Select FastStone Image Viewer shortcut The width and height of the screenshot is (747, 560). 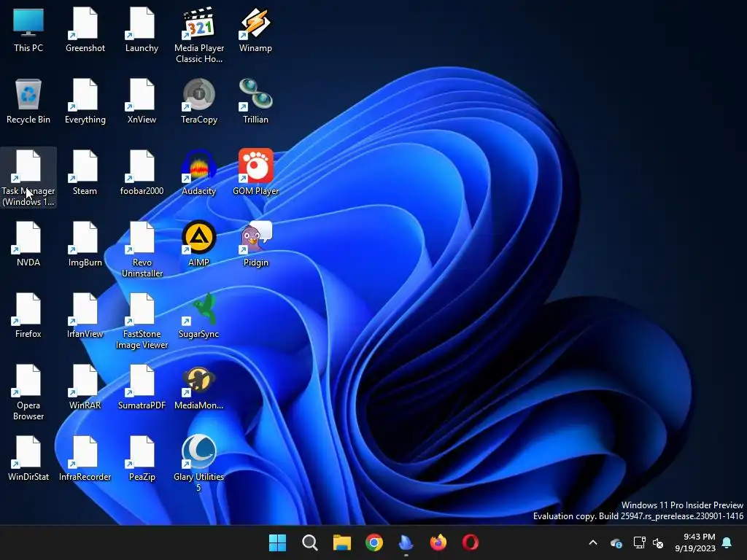[x=142, y=321]
